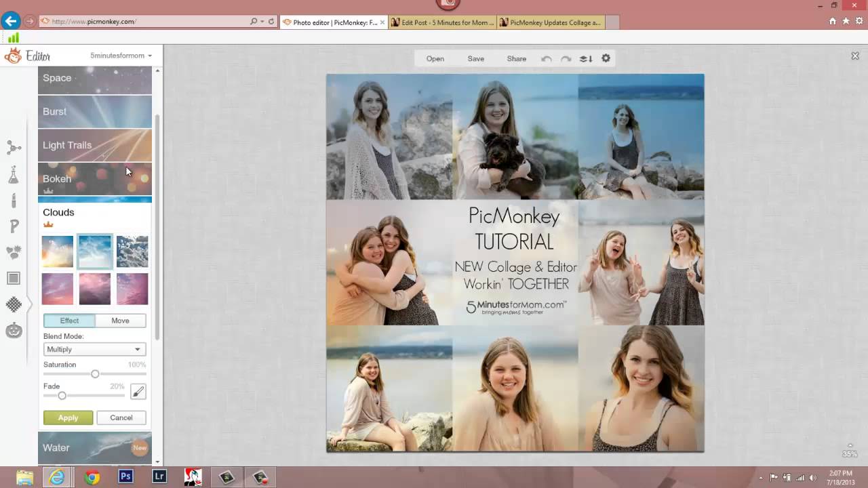Image resolution: width=868 pixels, height=488 pixels.
Task: Click the Editor title text
Action: coord(39,56)
